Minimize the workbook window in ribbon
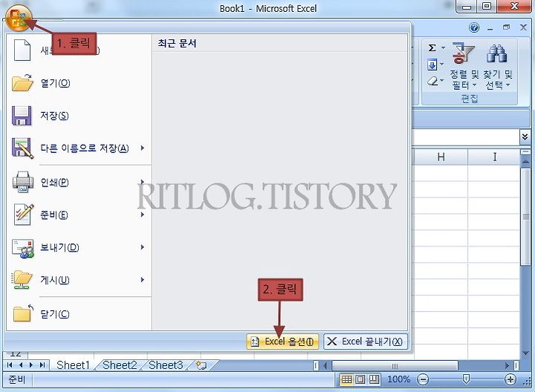 click(x=490, y=28)
